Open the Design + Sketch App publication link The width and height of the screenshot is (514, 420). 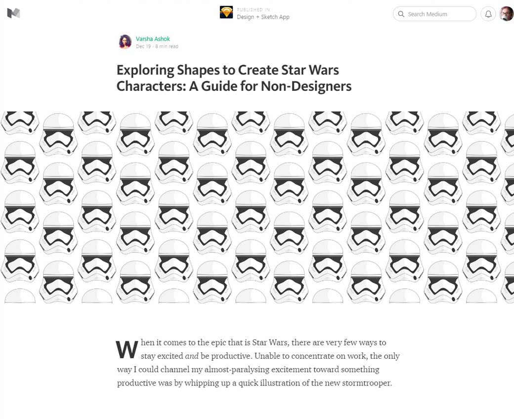[263, 17]
